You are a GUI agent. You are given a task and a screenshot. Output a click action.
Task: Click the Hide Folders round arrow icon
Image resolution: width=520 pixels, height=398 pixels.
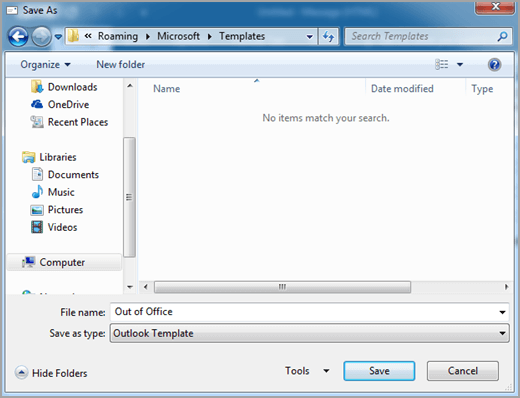coord(21,373)
